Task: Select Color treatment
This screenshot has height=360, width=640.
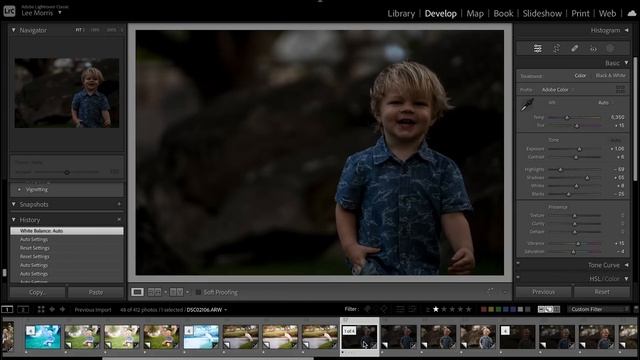Action: 580,76
